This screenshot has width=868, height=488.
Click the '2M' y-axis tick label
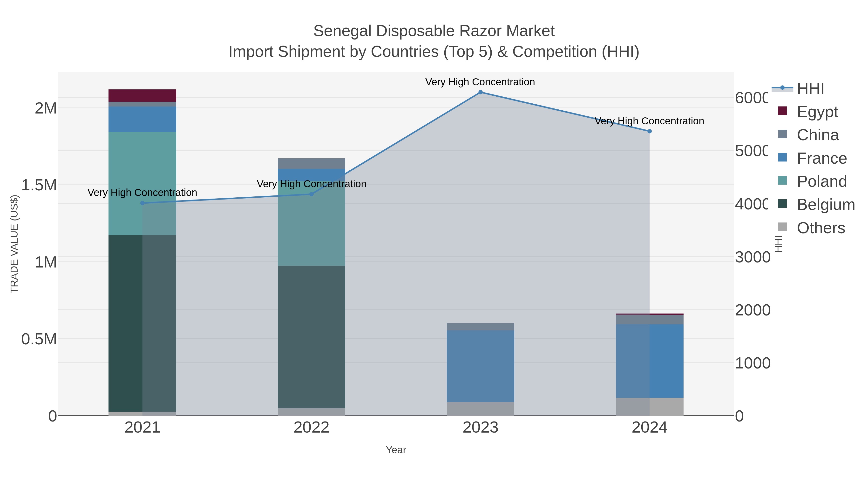(x=46, y=108)
